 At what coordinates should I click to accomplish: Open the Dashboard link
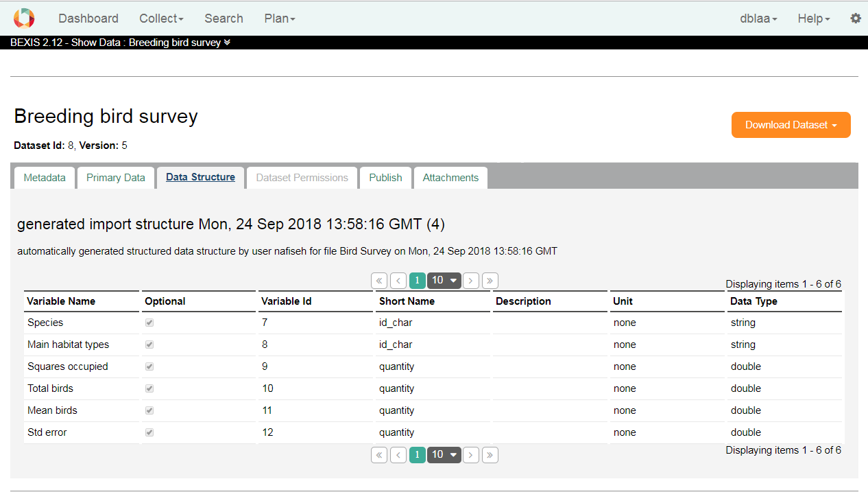[x=88, y=19]
